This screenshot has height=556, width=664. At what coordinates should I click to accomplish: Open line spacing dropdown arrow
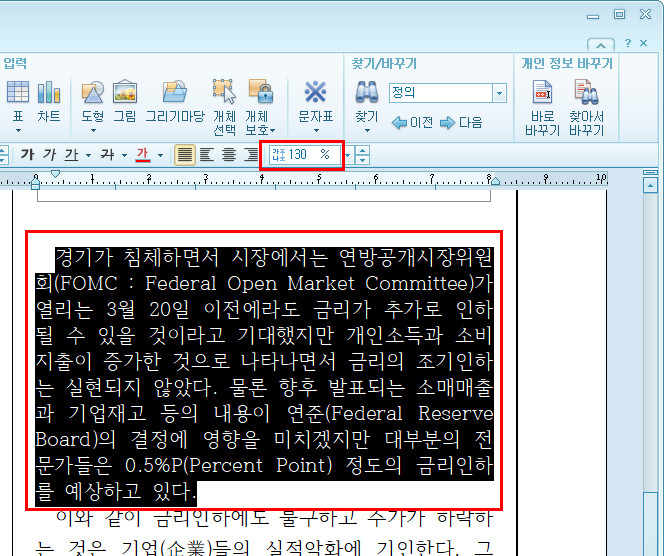[348, 155]
